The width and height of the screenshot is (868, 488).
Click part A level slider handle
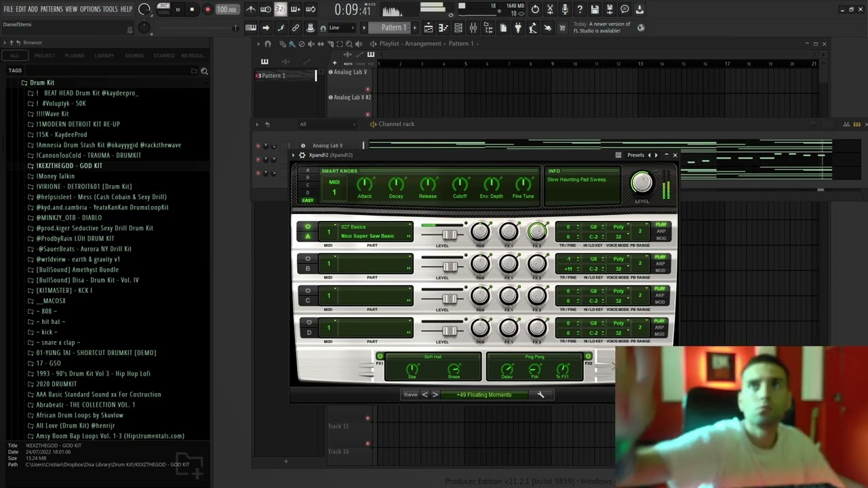pos(449,235)
